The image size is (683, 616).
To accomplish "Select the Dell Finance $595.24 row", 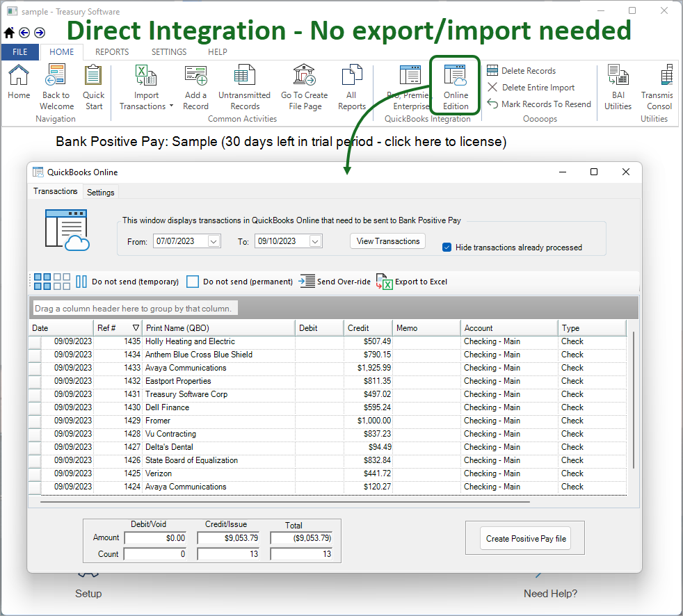I will pyautogui.click(x=328, y=408).
